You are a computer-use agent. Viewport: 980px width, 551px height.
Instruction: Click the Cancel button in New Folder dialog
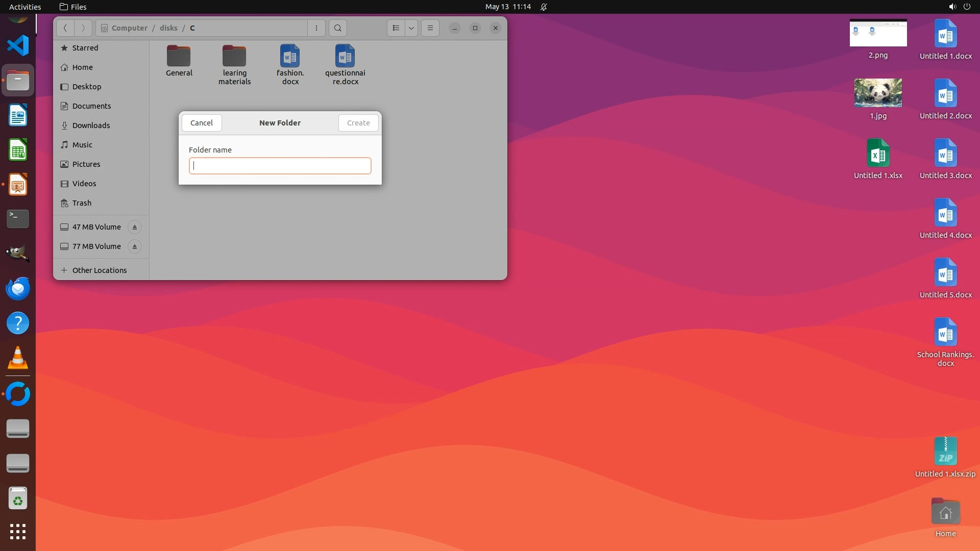pos(202,123)
